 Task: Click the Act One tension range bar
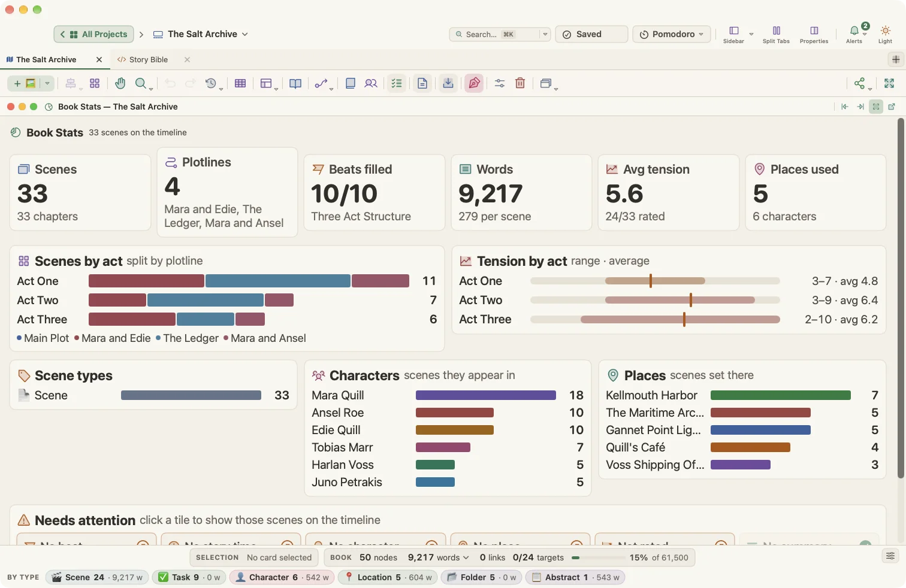[x=655, y=281]
